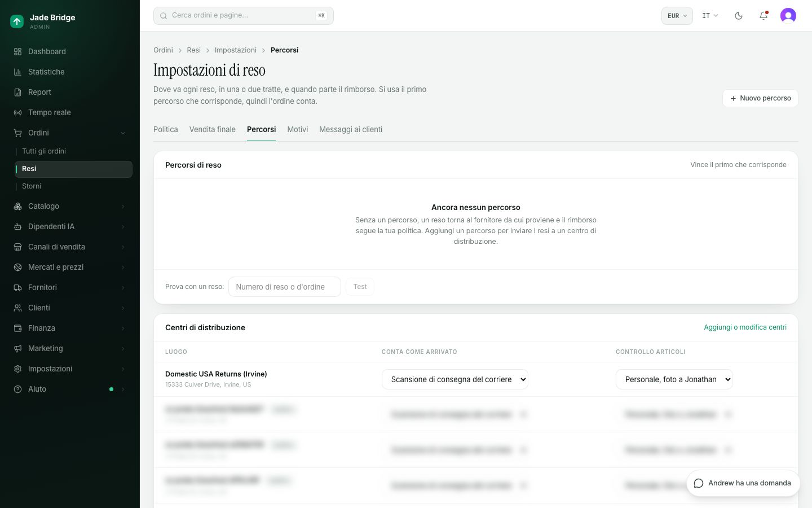Click the Statistiche bar chart icon
This screenshot has height=508, width=812.
(17, 72)
